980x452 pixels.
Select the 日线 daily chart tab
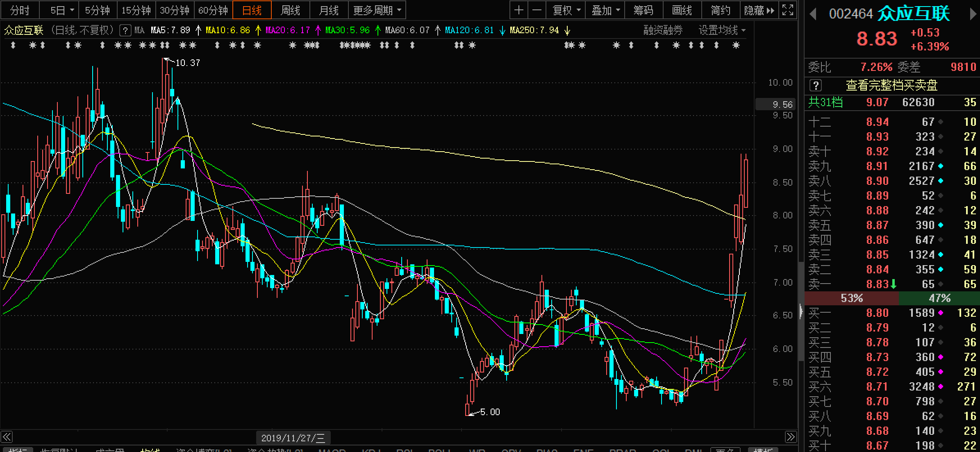252,10
